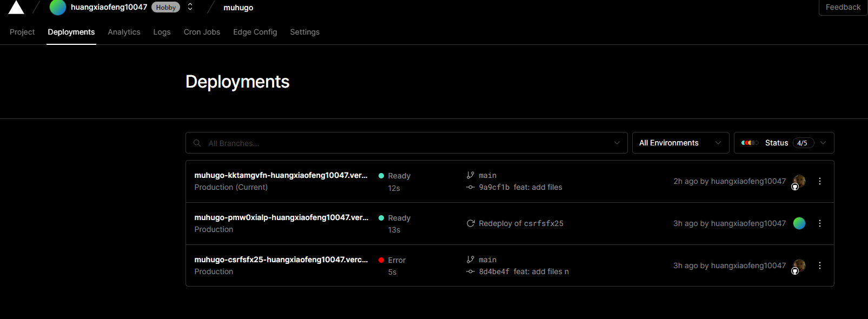
Task: Select the Deployments tab
Action: pyautogui.click(x=71, y=32)
